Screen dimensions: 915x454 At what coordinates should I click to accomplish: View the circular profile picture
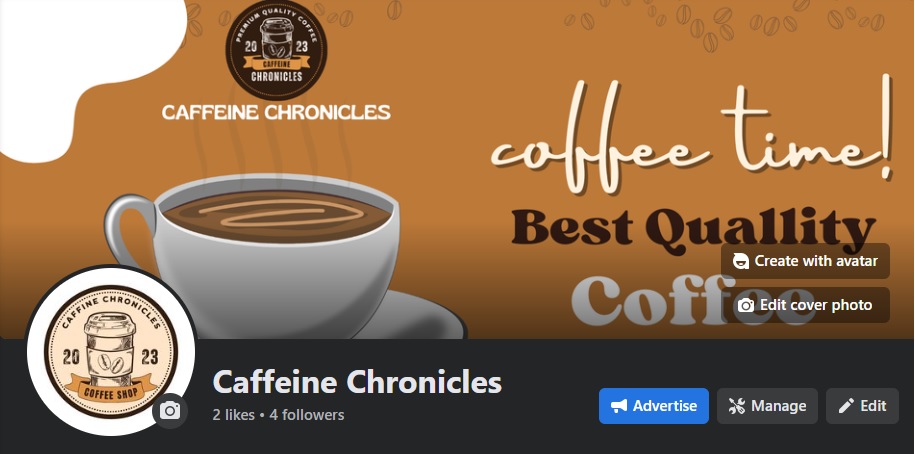pyautogui.click(x=110, y=350)
